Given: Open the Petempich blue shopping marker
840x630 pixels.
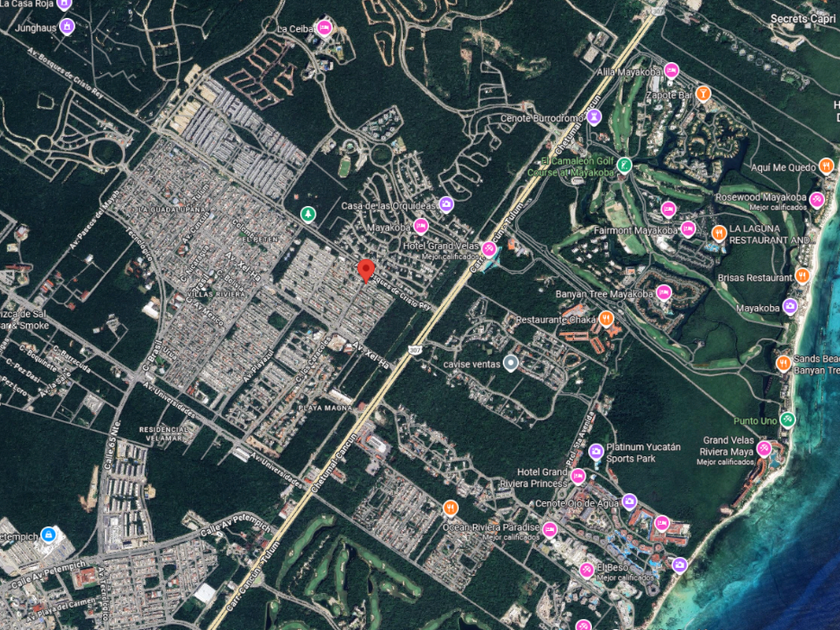Looking at the screenshot, I should point(49,535).
